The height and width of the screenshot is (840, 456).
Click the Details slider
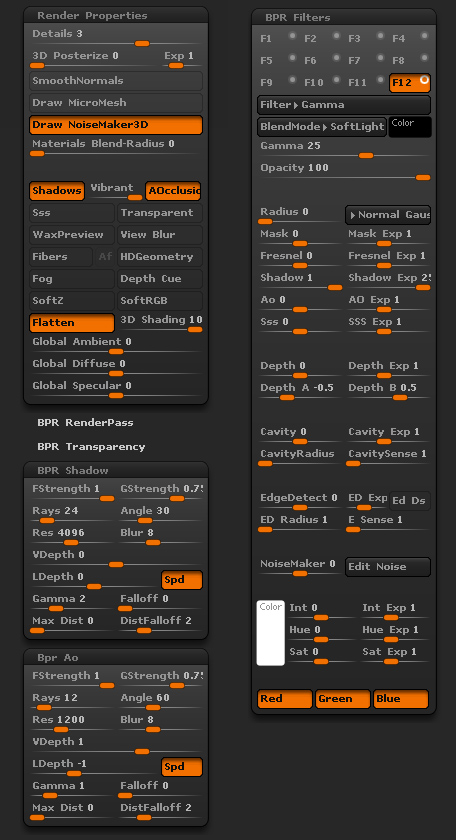tap(116, 38)
